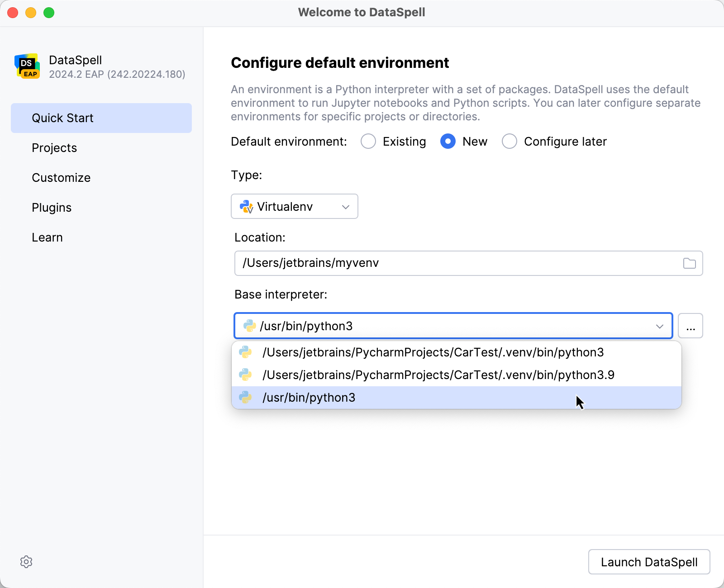Click the DataSpell application logo
The height and width of the screenshot is (588, 724).
27,66
